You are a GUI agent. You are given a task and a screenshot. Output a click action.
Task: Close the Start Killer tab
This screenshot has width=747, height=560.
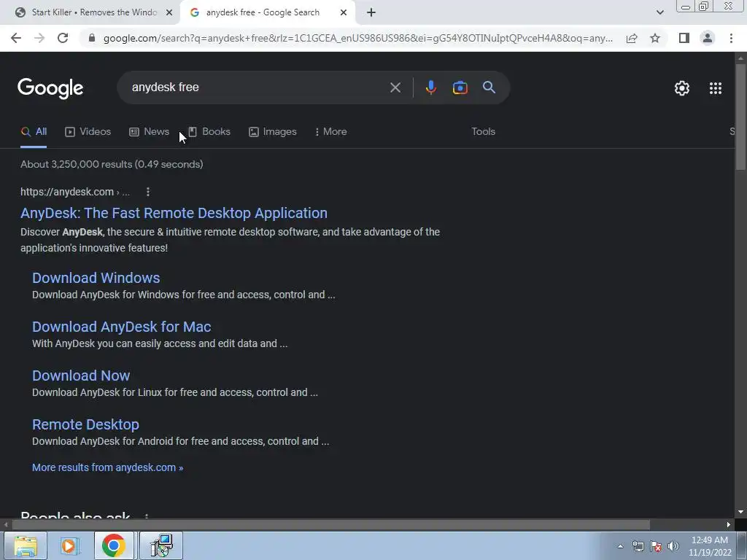click(169, 12)
